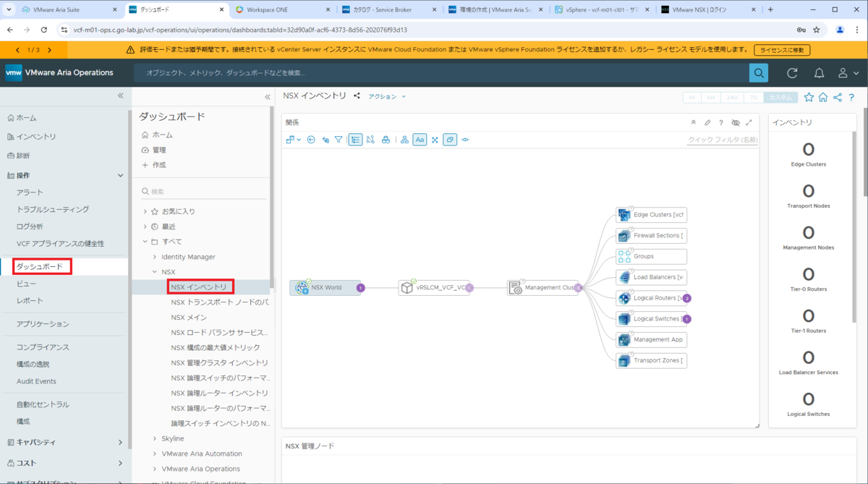Select the 24H time range
Image resolution: width=868 pixels, height=484 pixels.
732,98
